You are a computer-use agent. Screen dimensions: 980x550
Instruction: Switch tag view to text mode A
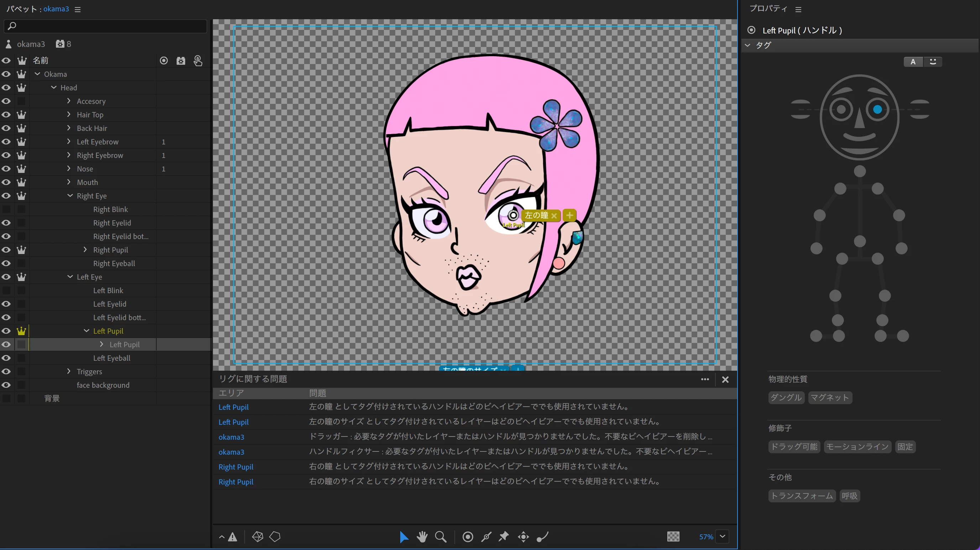913,62
